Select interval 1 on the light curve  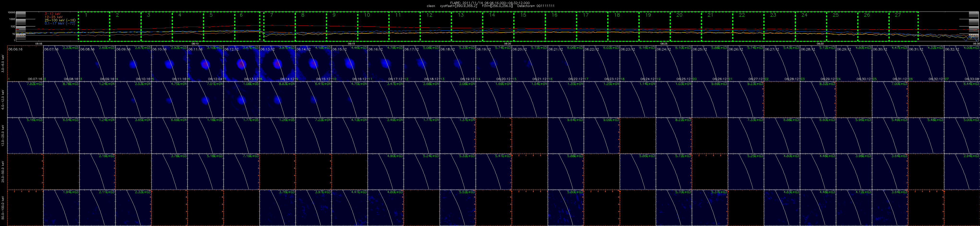tap(94, 26)
